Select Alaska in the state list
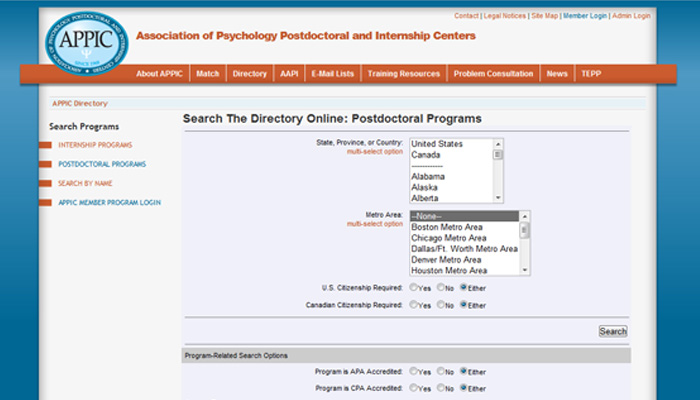 tap(451, 188)
